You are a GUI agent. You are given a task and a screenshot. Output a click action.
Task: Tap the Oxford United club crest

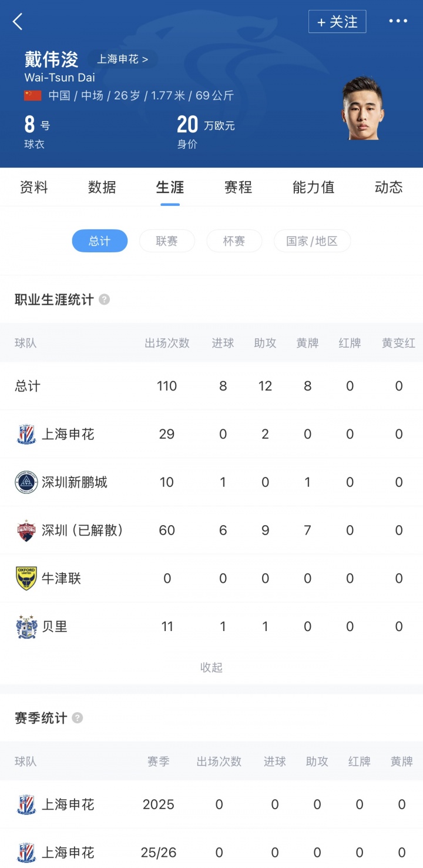pyautogui.click(x=26, y=579)
